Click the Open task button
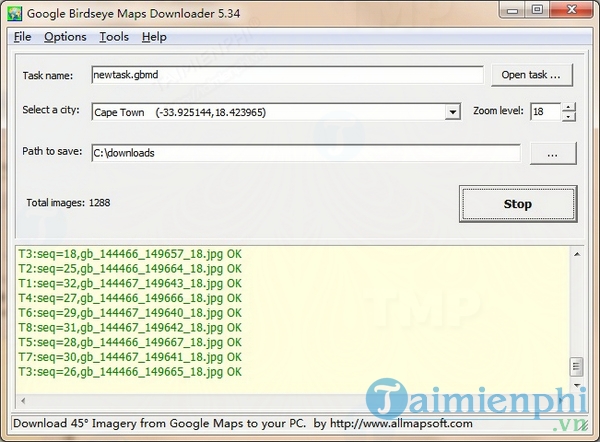The image size is (600, 442). click(532, 75)
